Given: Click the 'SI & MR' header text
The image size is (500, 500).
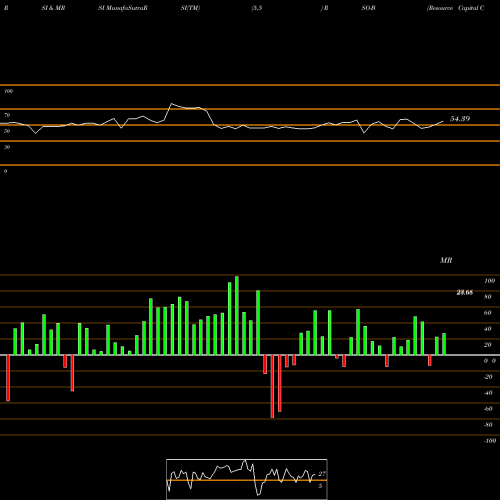Looking at the screenshot, I should pos(53,8).
